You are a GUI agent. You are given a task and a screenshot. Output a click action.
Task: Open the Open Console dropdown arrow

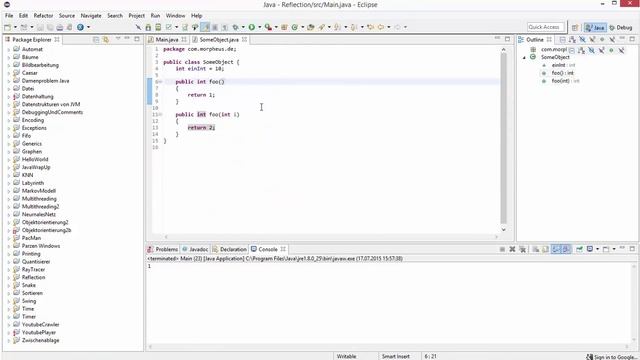click(x=614, y=249)
